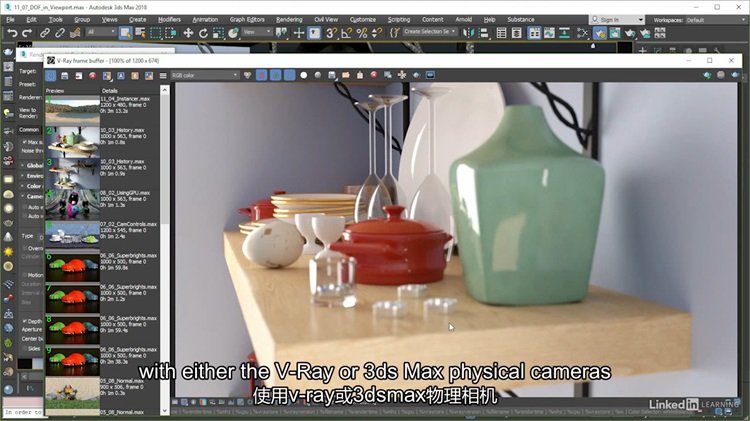750x421 pixels.
Task: Open the Mirror tool
Action: coord(468,33)
